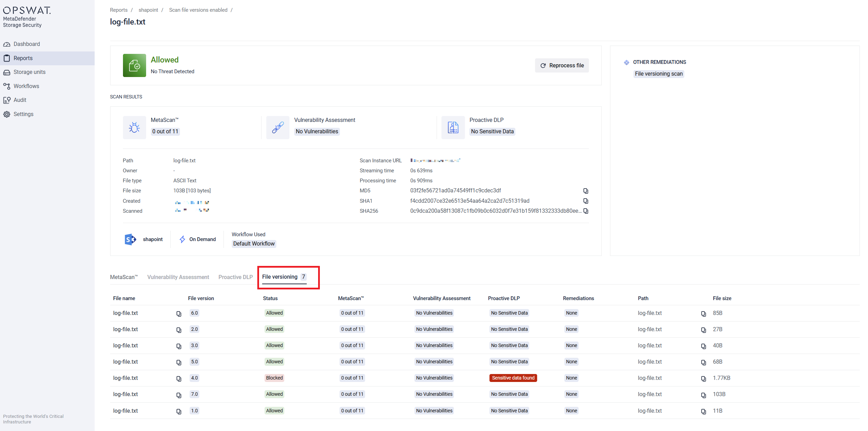
Task: Click the MetaScan bug icon
Action: point(134,127)
